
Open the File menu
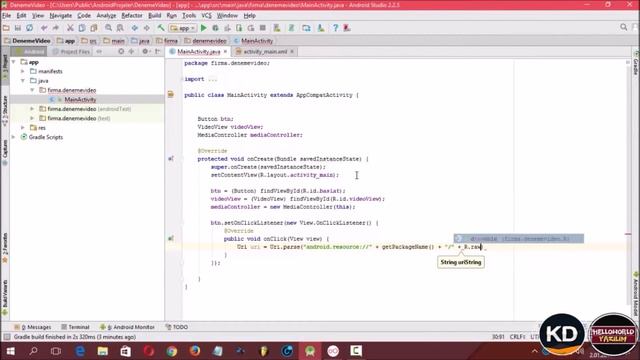pos(7,16)
